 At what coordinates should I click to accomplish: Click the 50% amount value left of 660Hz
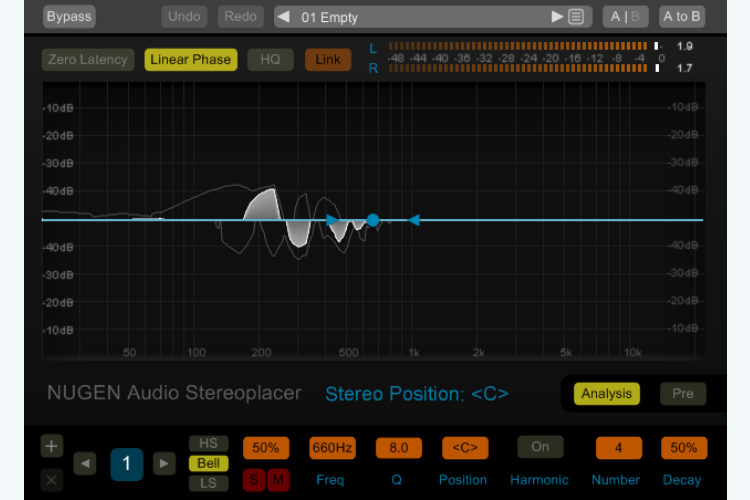tap(266, 448)
